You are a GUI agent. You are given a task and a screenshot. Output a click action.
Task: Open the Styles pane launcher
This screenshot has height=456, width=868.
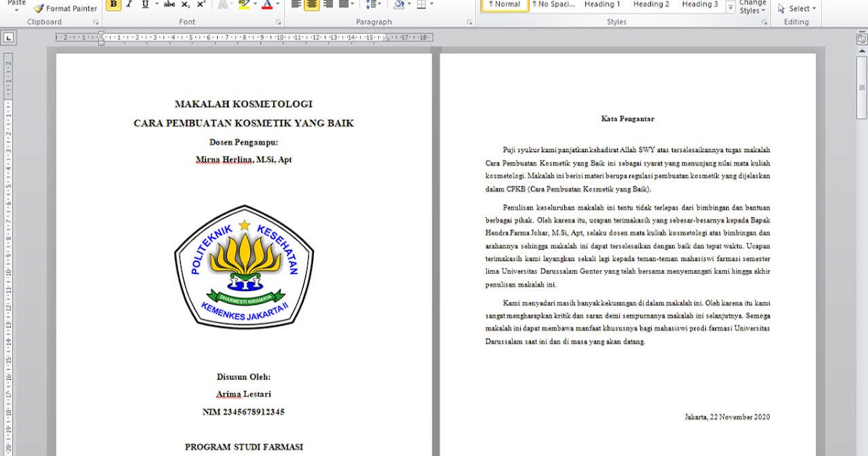765,22
